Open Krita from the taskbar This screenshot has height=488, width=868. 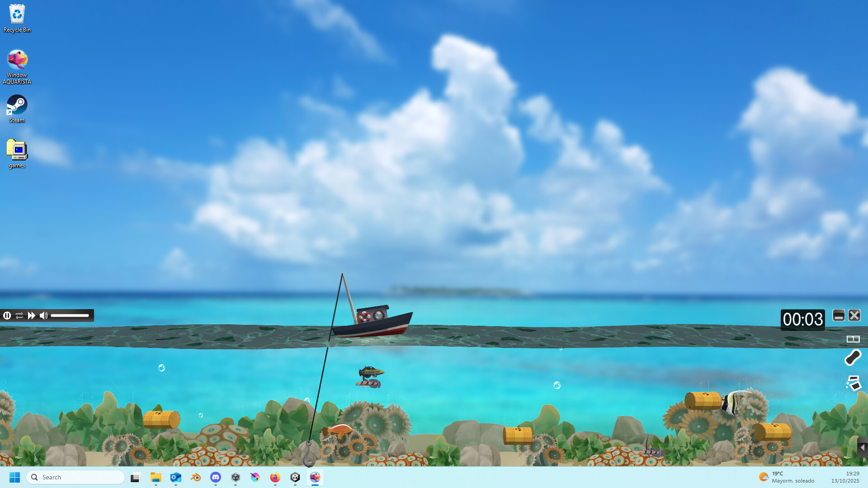pyautogui.click(x=255, y=477)
